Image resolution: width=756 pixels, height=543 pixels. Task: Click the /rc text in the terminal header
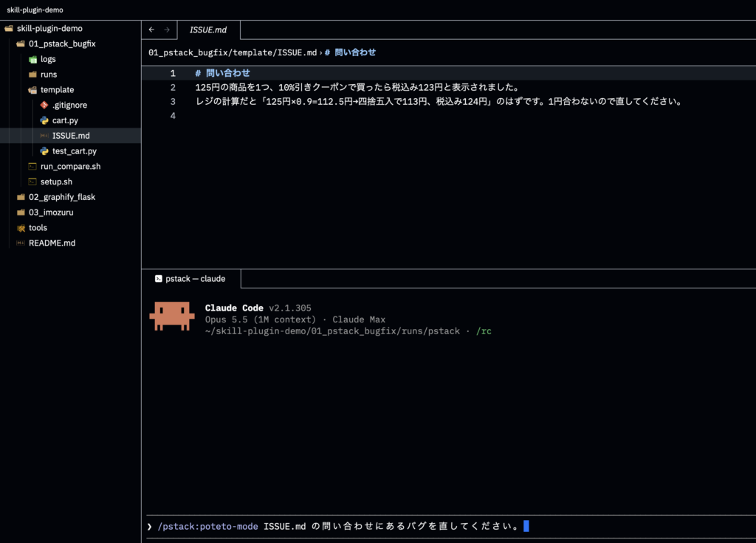coord(484,331)
